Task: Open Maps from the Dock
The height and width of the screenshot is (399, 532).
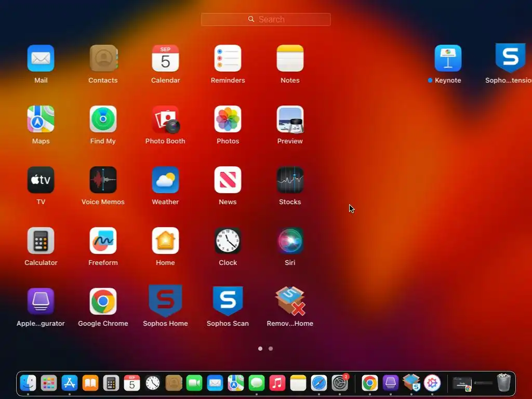Action: tap(236, 383)
